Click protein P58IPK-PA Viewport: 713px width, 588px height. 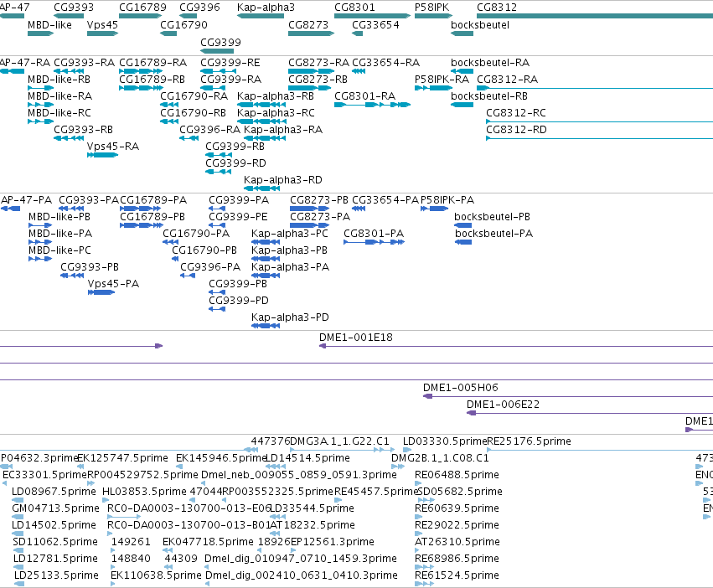(447, 200)
